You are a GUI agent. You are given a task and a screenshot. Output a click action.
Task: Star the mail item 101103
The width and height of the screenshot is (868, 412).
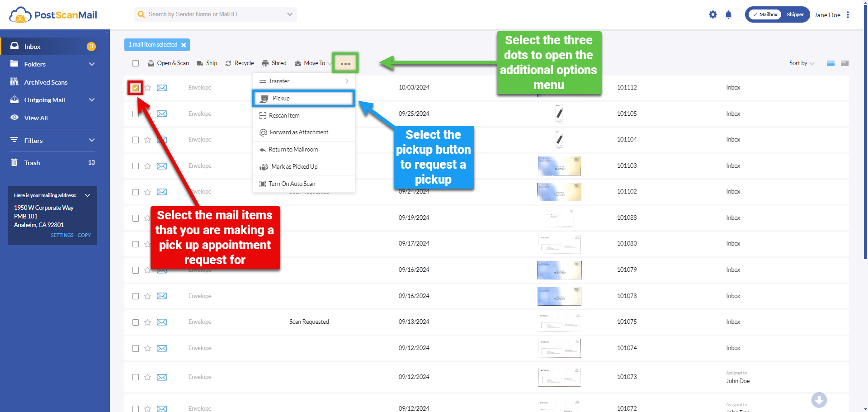tap(147, 166)
